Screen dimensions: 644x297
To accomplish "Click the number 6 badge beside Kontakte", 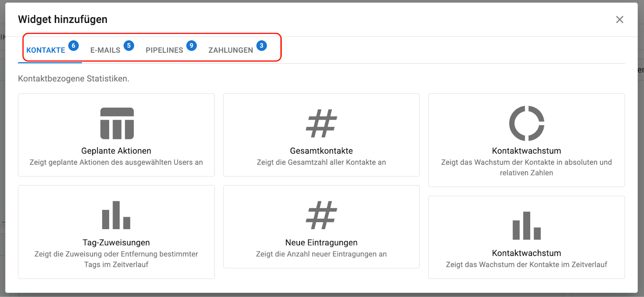I will pos(73,45).
